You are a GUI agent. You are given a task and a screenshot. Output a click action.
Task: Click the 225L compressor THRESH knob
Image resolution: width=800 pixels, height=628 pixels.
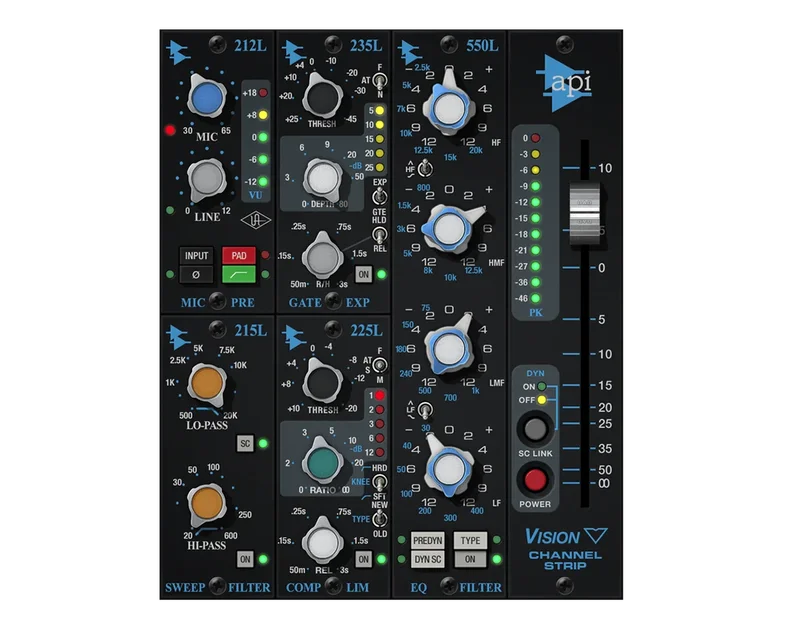[x=321, y=383]
